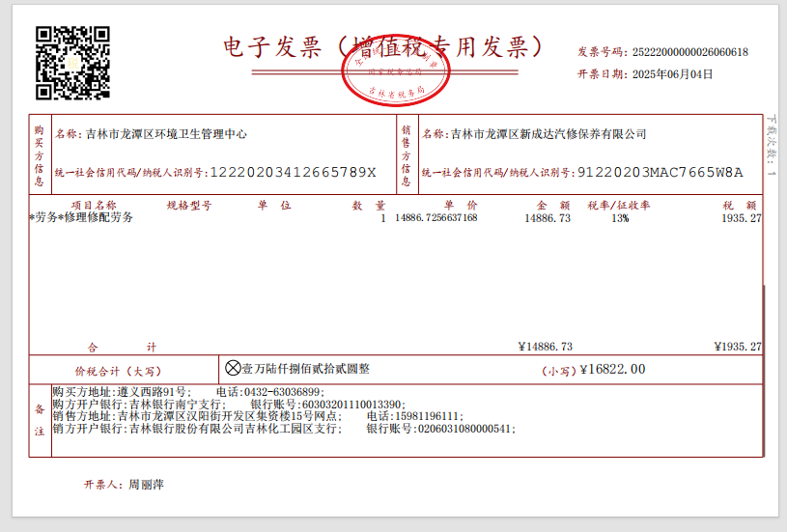Click the 单位 column header

pyautogui.click(x=274, y=206)
